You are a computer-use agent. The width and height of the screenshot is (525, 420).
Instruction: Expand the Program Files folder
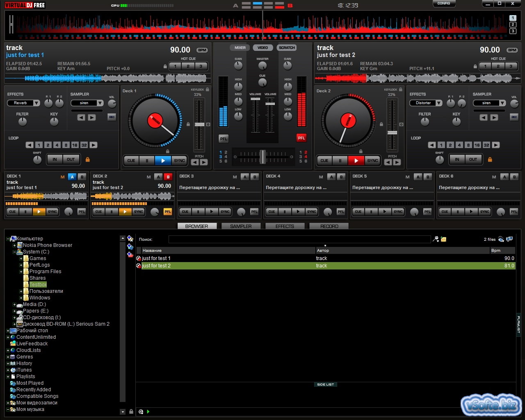(21, 272)
